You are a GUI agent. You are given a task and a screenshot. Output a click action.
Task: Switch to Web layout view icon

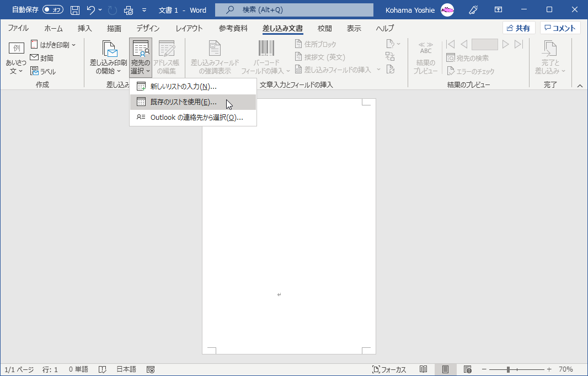pos(468,369)
